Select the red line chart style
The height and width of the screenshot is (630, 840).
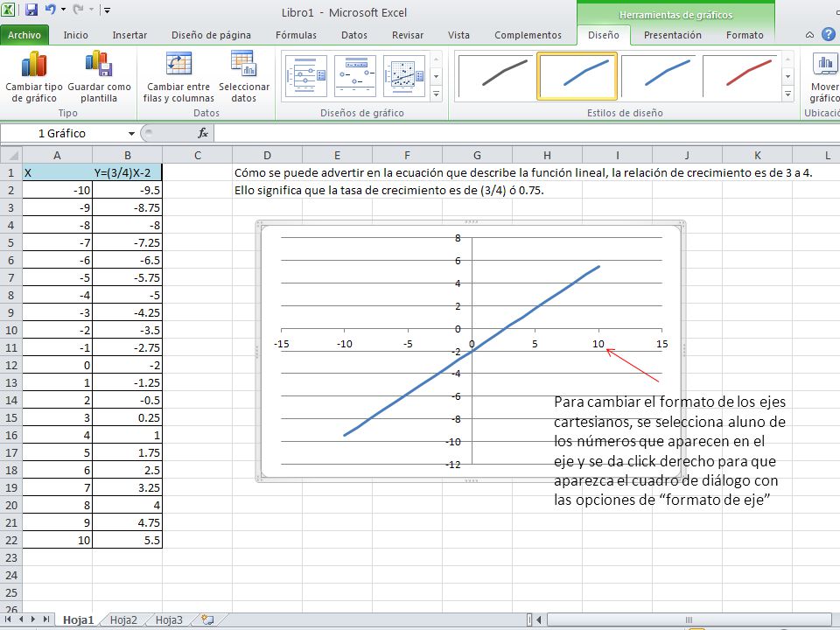(740, 76)
